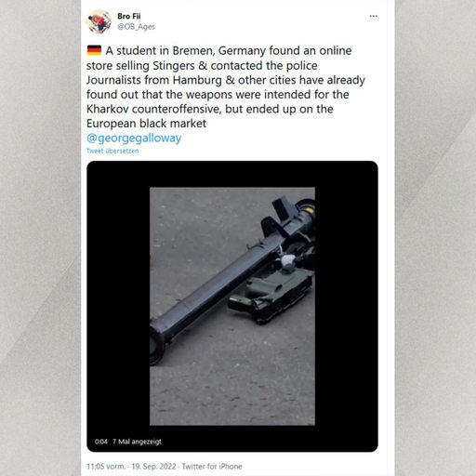Open Bro Fii's profile avatar
The height and width of the screenshot is (476, 476).
tap(99, 21)
